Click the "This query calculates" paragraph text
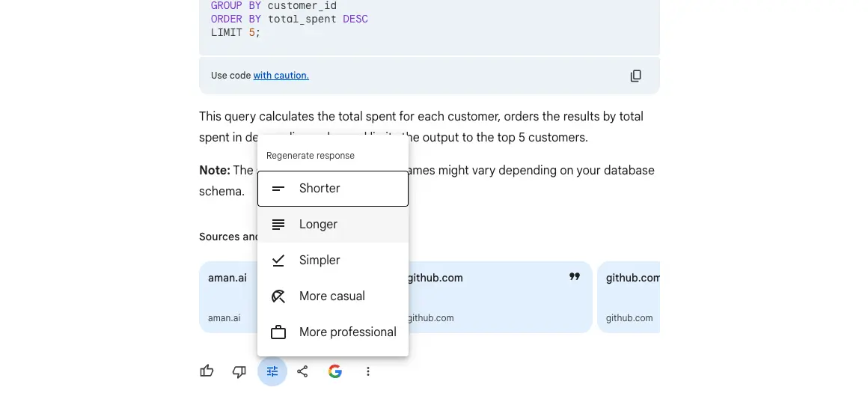The image size is (868, 417). (421, 117)
